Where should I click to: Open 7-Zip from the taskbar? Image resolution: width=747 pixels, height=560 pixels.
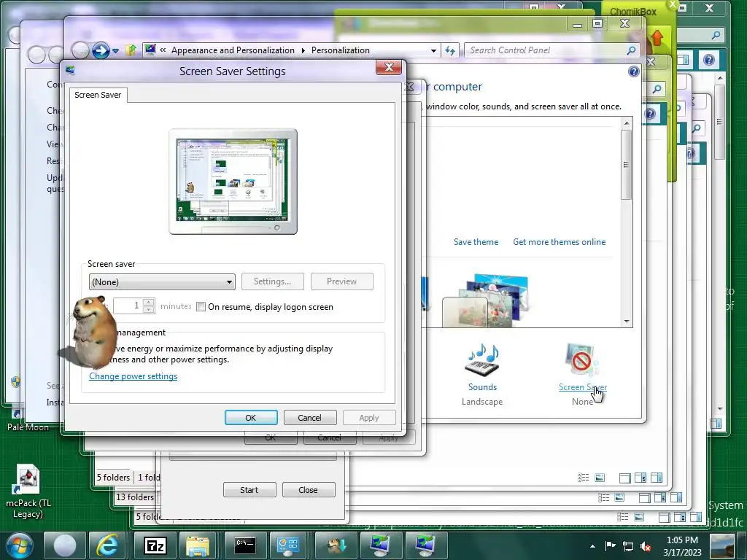coord(155,545)
